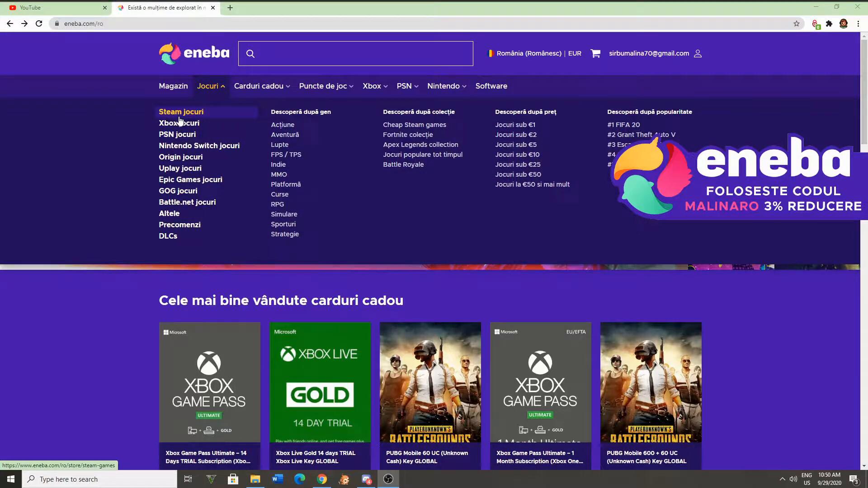Open Microsoft Word from the taskbar
This screenshot has height=488, width=868.
pos(278,479)
